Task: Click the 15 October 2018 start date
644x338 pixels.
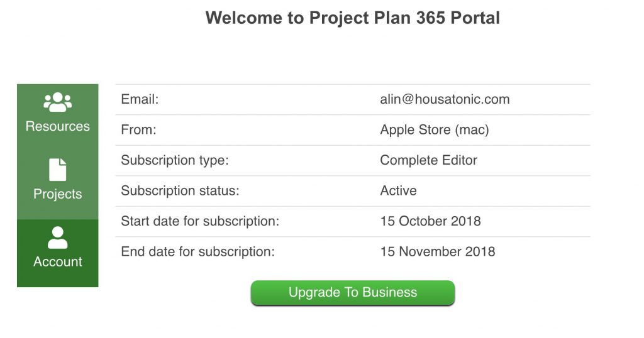Action: pos(430,221)
